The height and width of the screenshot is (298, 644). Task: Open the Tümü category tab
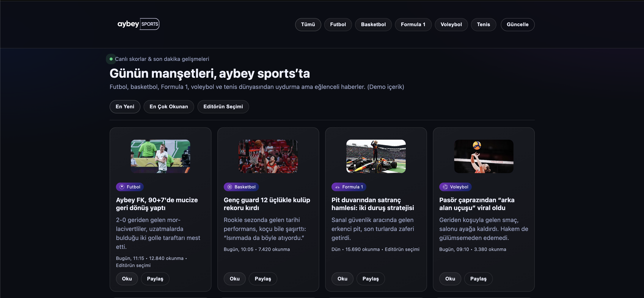(x=308, y=24)
